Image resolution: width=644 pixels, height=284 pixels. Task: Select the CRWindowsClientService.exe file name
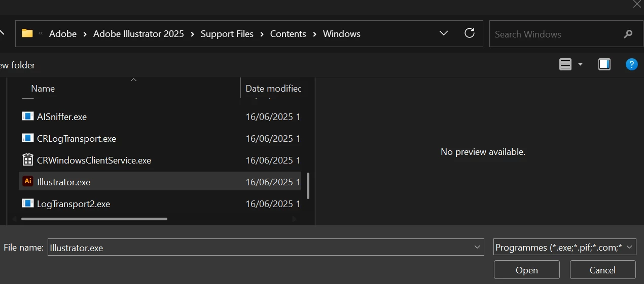[94, 160]
